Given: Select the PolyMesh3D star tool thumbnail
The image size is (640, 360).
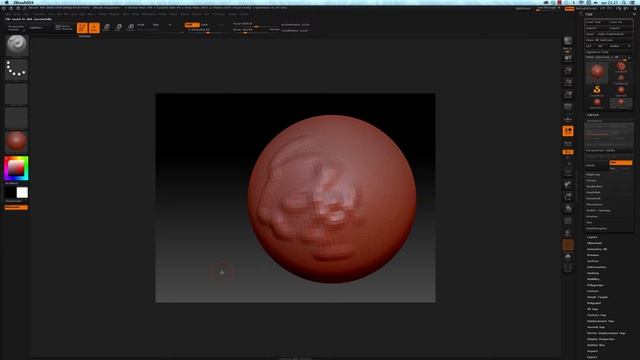Looking at the screenshot, I should pos(621,78).
